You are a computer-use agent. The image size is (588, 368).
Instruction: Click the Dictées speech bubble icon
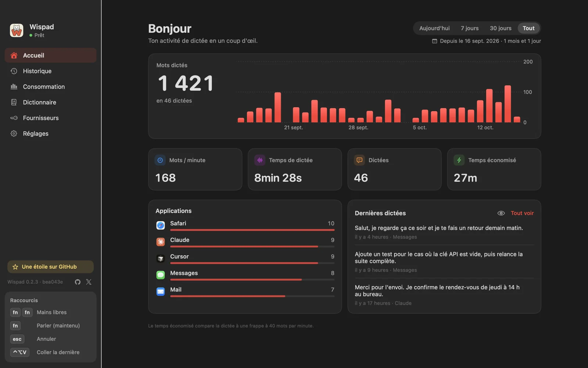[x=359, y=160]
